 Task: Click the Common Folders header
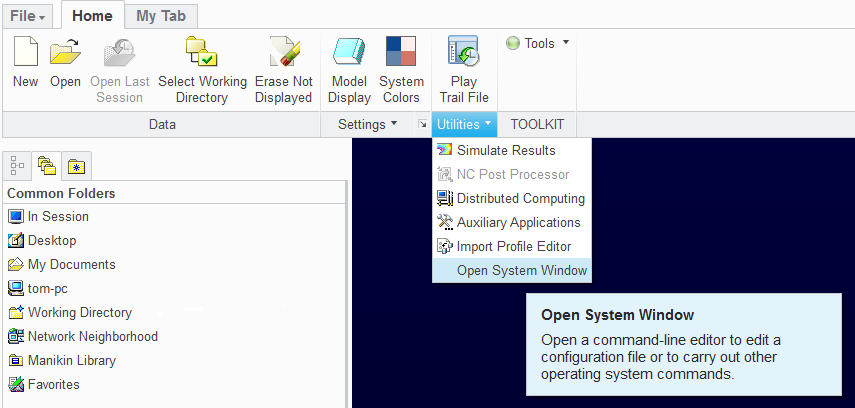point(61,194)
